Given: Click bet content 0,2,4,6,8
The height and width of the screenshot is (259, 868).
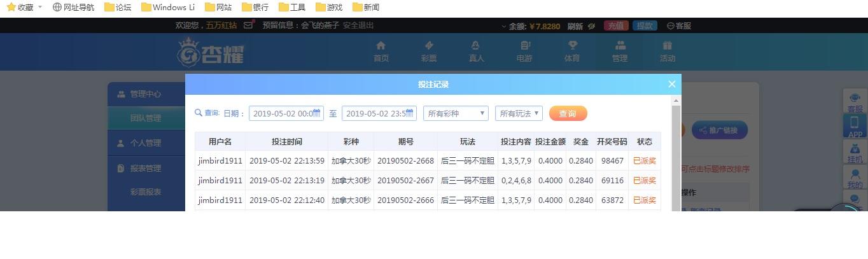Looking at the screenshot, I should tap(516, 180).
